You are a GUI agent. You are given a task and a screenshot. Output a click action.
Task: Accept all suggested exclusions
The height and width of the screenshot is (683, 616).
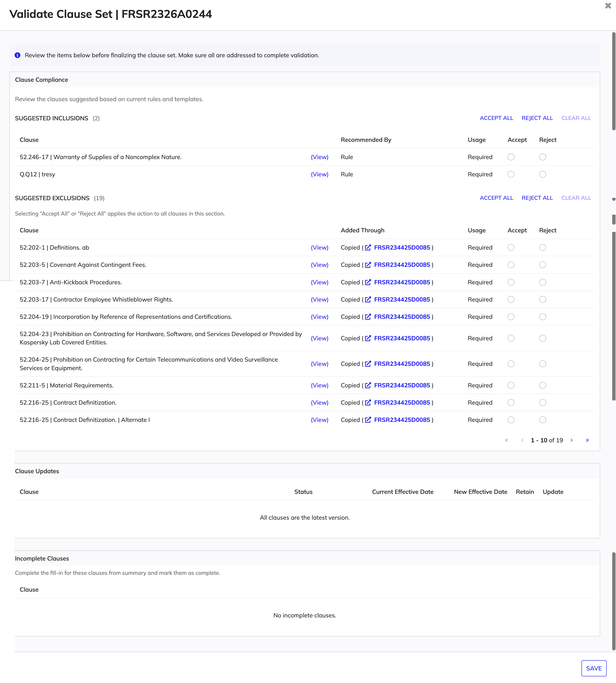pyautogui.click(x=497, y=198)
